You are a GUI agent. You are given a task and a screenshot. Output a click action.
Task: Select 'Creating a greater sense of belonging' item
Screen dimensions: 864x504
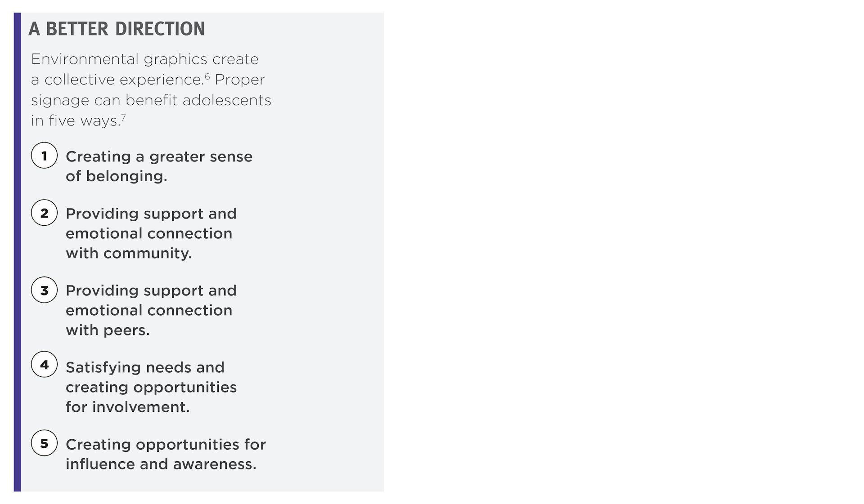click(159, 166)
